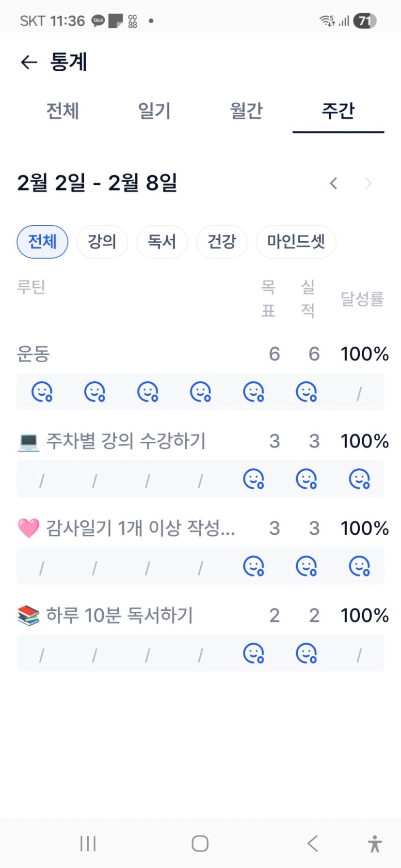The height and width of the screenshot is (868, 401).
Task: Tap second smiley icon in 독서하기 row
Action: tap(306, 653)
